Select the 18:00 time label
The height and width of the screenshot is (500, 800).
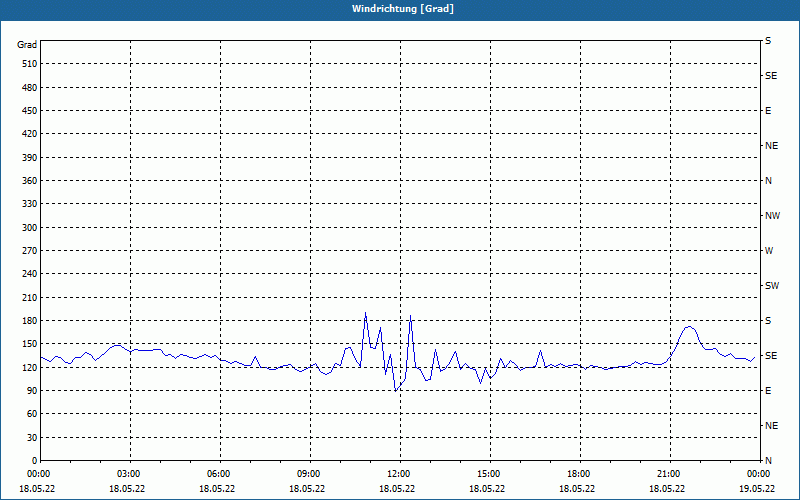click(580, 474)
